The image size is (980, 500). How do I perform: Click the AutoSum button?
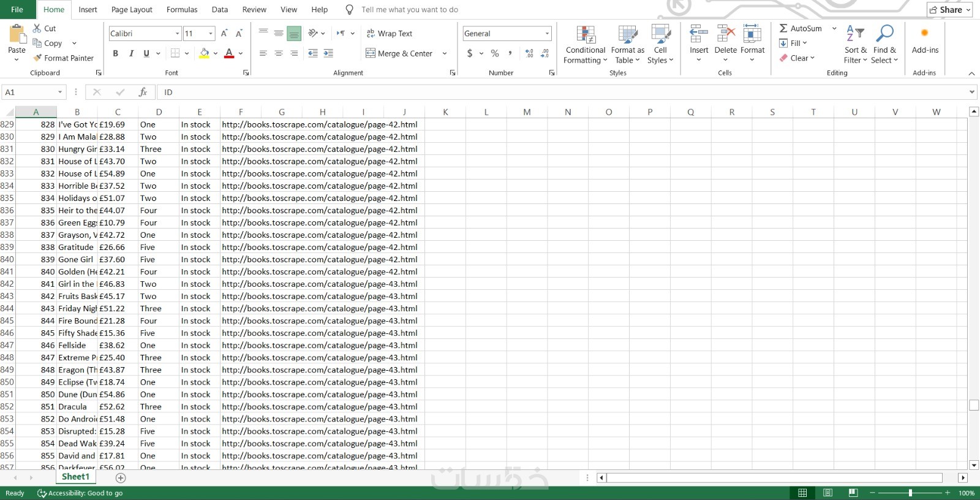tap(801, 28)
